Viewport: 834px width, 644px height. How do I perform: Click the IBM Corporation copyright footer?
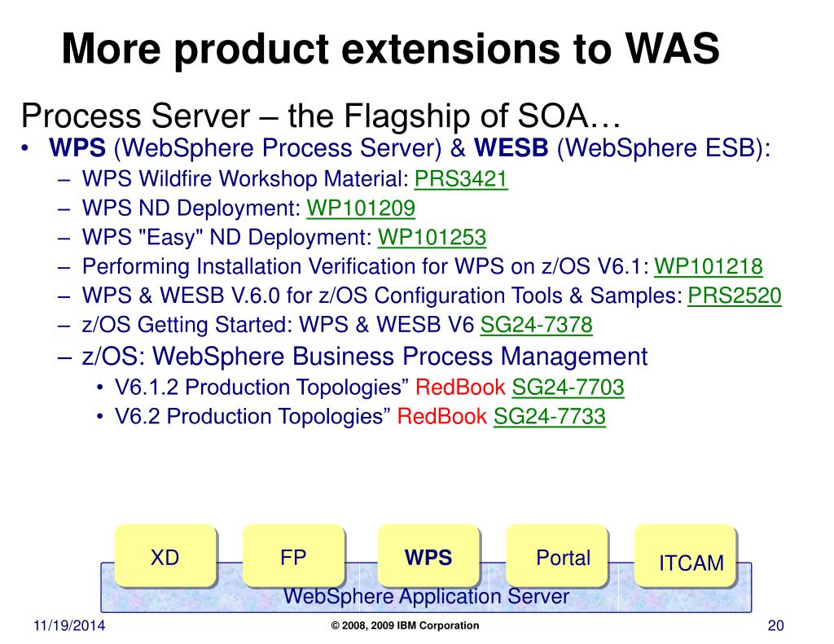405,626
